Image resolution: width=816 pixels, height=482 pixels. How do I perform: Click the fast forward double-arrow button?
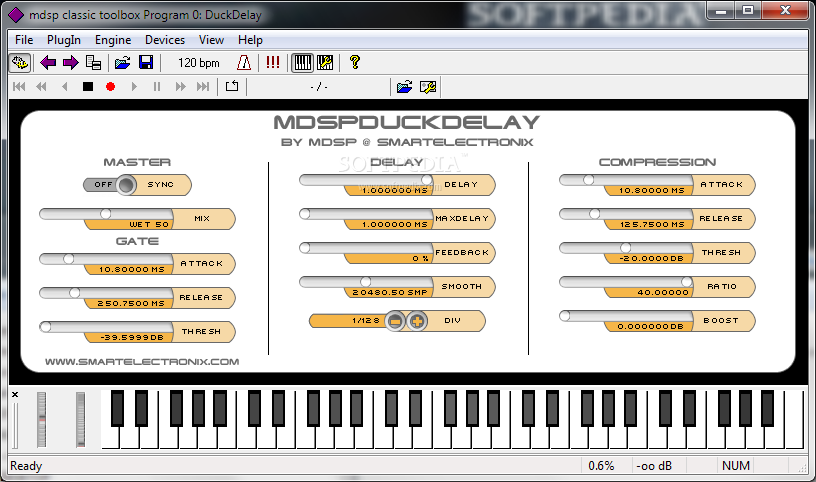click(180, 86)
